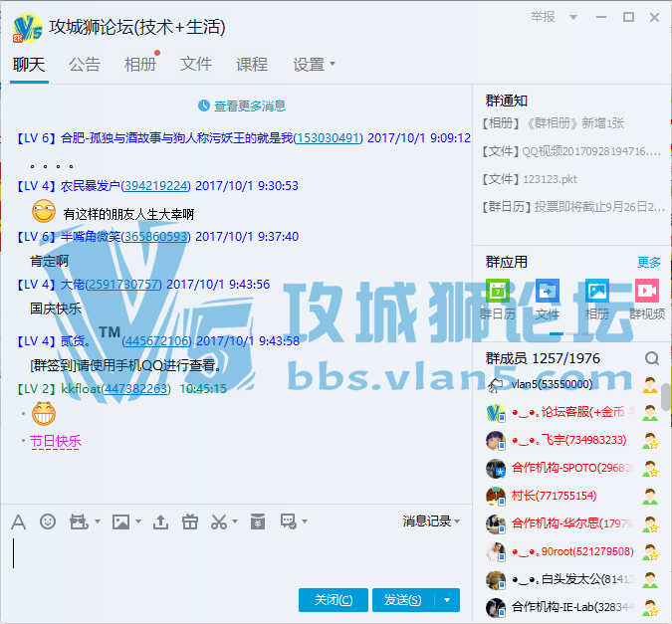
Task: Click the laughing emoji in kkfloat's message
Action: point(44,414)
